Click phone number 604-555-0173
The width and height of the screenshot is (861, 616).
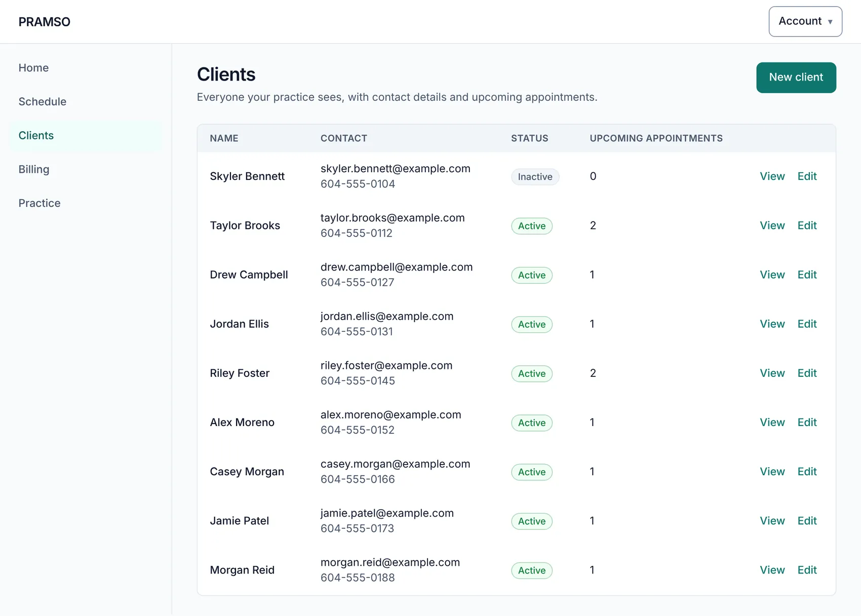click(x=357, y=528)
